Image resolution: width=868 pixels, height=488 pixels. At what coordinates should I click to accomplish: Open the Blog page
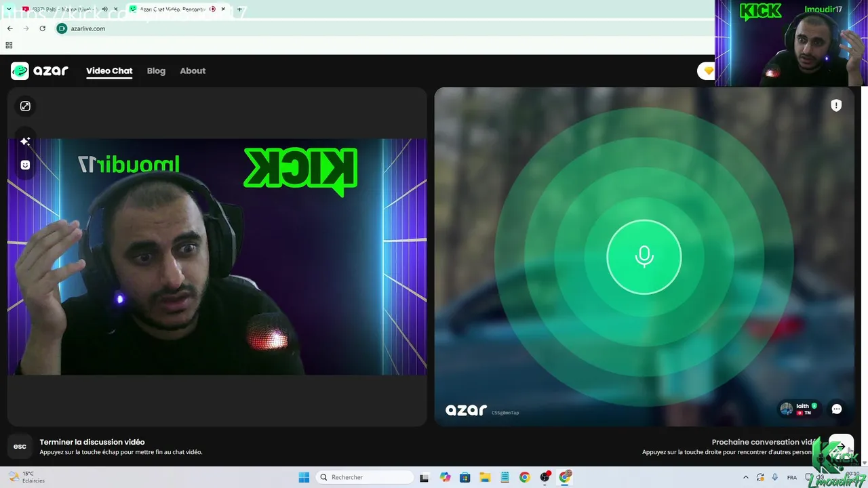[156, 70]
